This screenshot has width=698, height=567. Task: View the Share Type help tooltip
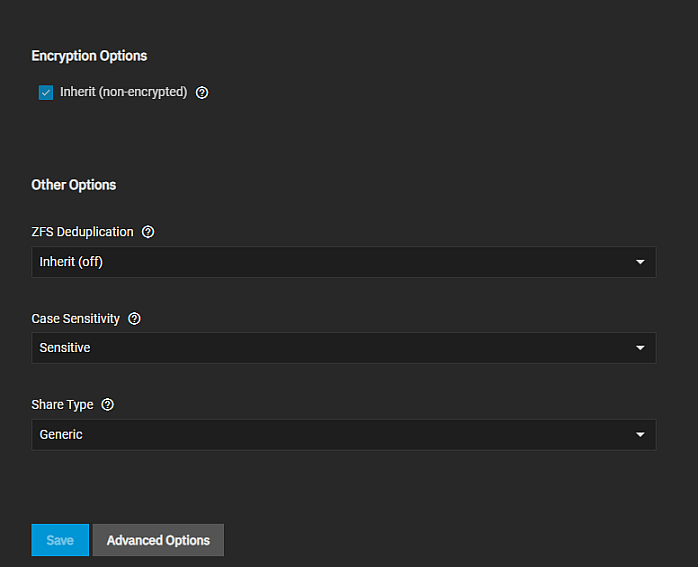click(x=108, y=405)
